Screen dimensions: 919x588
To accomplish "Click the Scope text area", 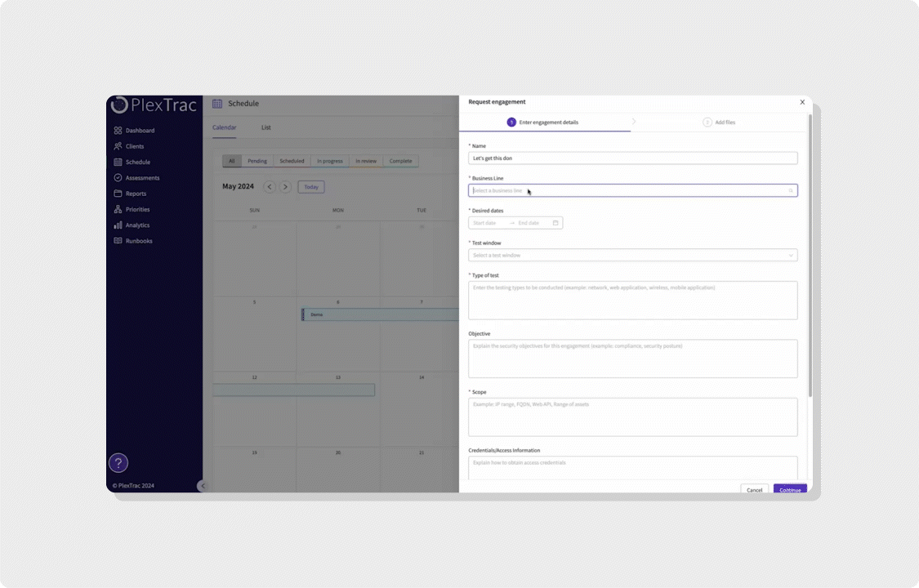I will (633, 417).
